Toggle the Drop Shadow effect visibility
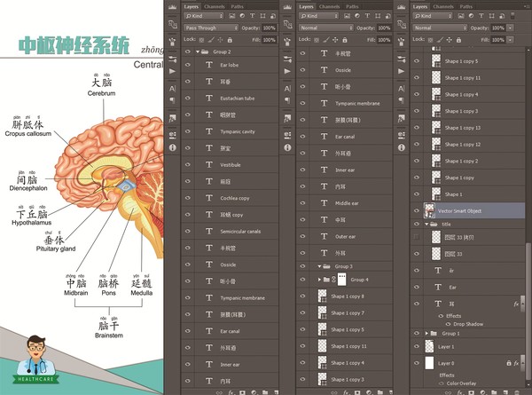Screen dimensions: 532x395 pyautogui.click(x=448, y=324)
